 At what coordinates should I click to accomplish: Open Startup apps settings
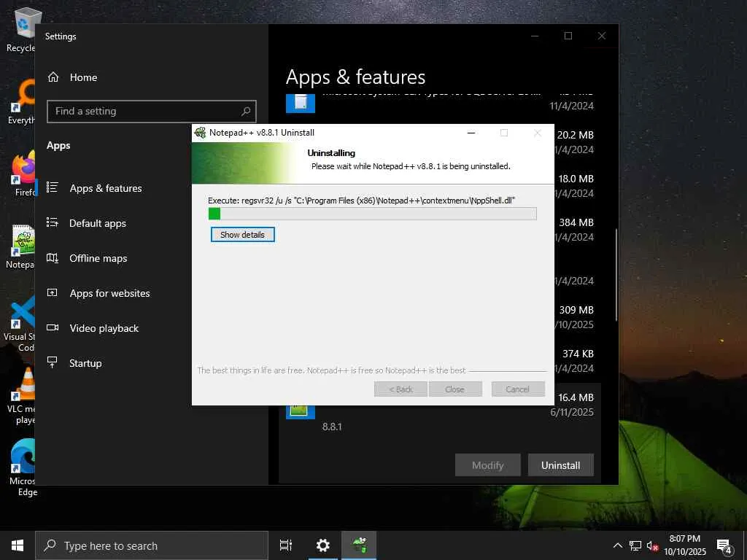point(85,363)
